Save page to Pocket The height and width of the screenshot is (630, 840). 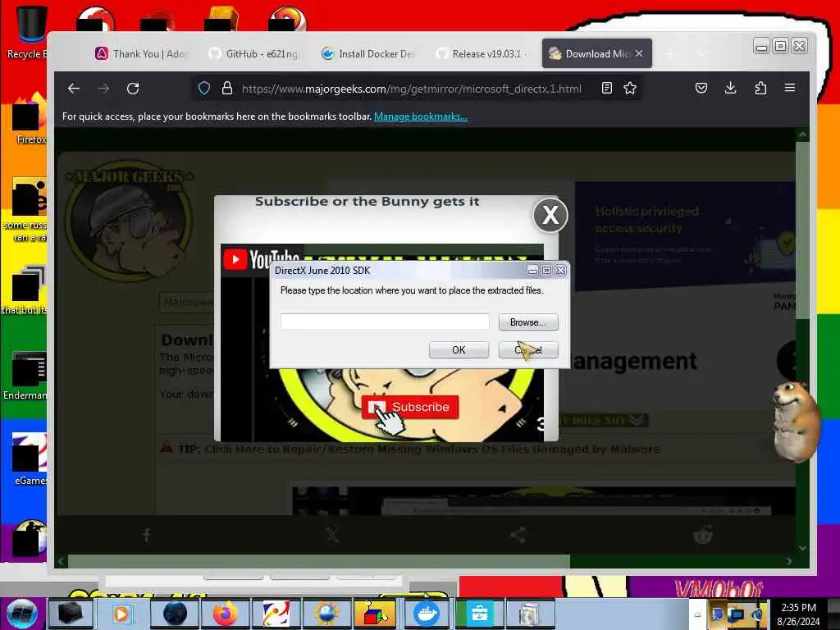701,88
